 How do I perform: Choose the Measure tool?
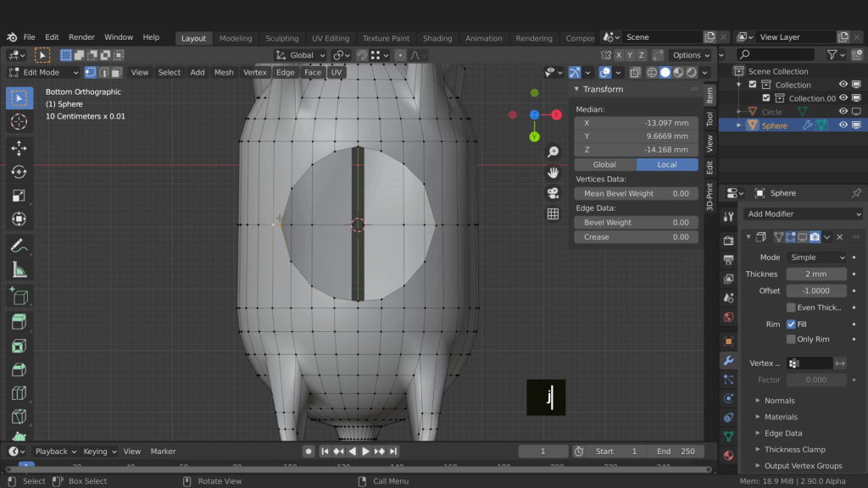click(19, 270)
